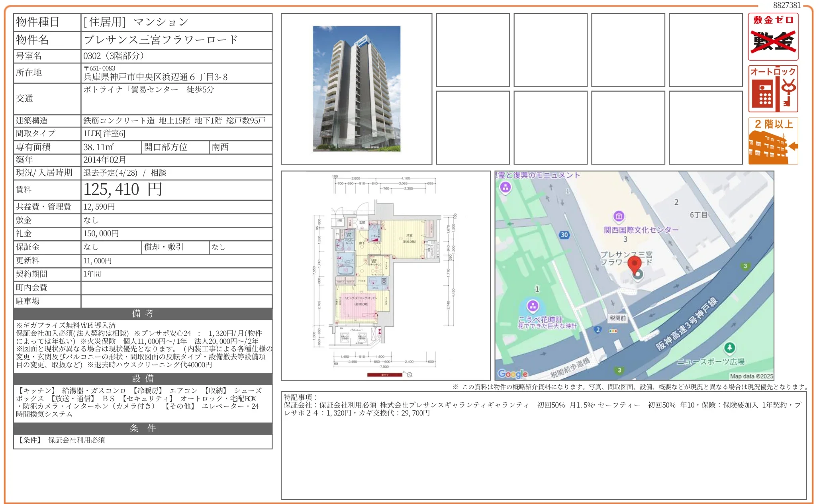
Task: Select first empty photo slot in top row
Action: point(473,50)
